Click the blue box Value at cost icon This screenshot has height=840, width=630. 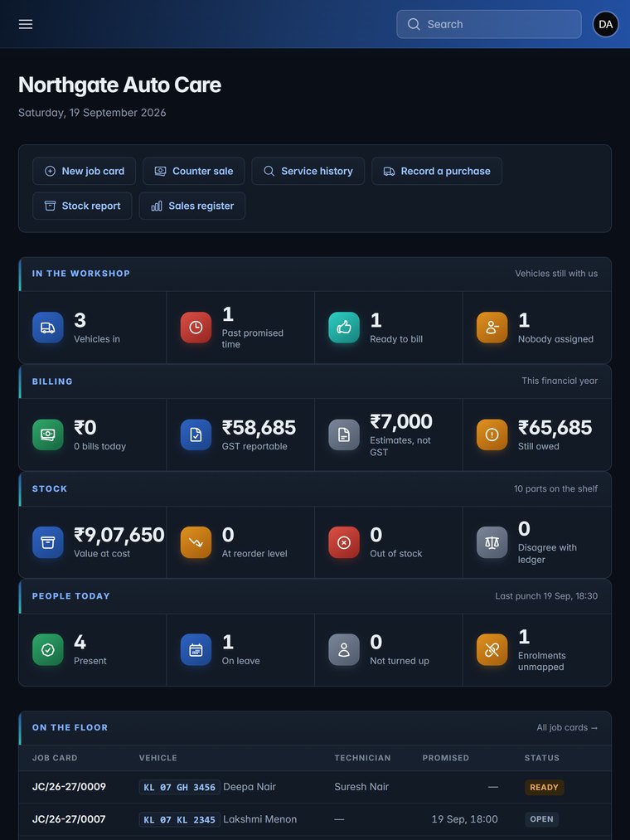pyautogui.click(x=48, y=542)
